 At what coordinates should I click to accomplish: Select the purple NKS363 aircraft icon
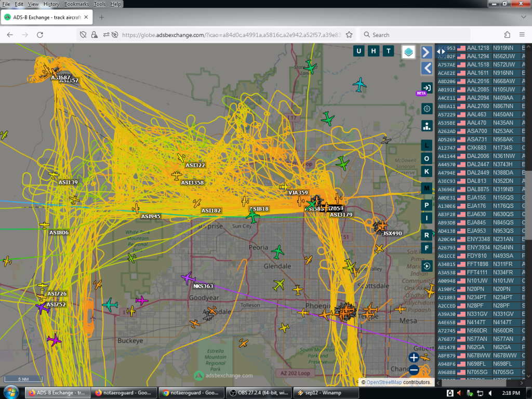(x=188, y=278)
